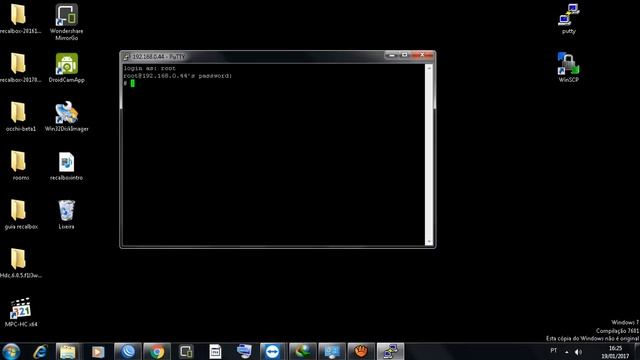Image resolution: width=640 pixels, height=360 pixels.
Task: Select the Lixeira recycle bin icon
Action: [67, 214]
